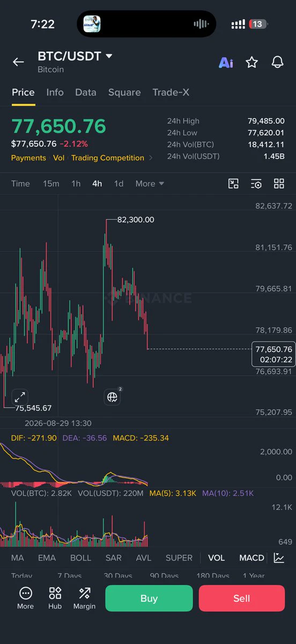The width and height of the screenshot is (296, 644).
Task: Tap the -2.12% change value
Action: tap(73, 144)
